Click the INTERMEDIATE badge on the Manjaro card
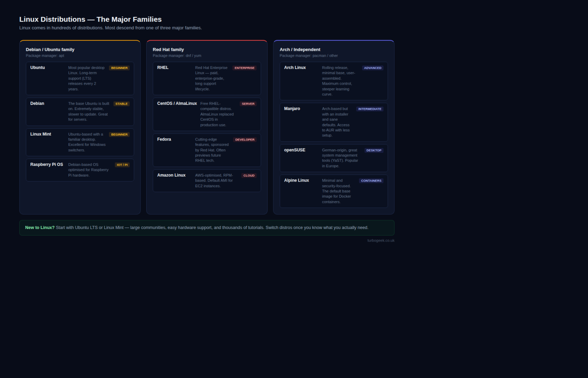Viewport: 588px width, 378px height. coord(370,109)
